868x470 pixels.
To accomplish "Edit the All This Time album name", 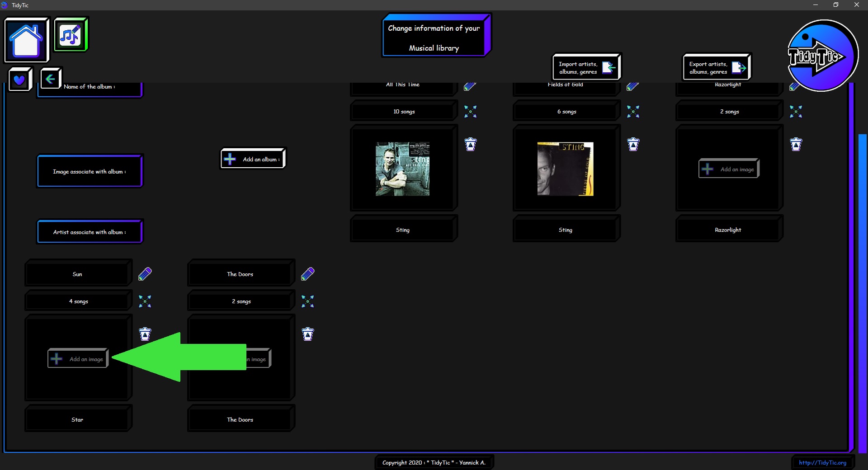I will (x=470, y=86).
